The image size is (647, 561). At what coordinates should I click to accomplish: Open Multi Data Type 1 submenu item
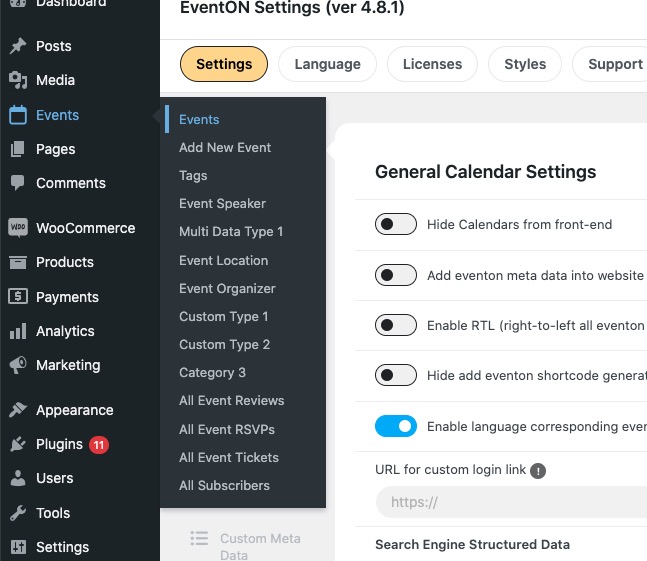coord(231,231)
